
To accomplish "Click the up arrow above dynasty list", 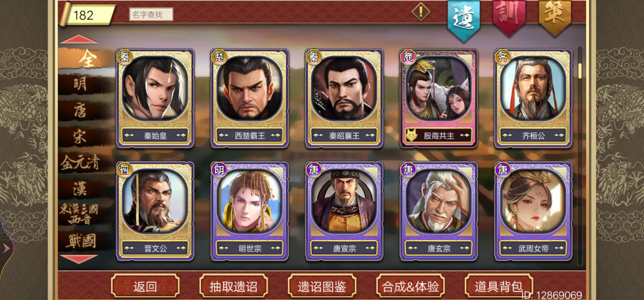I will point(79,40).
